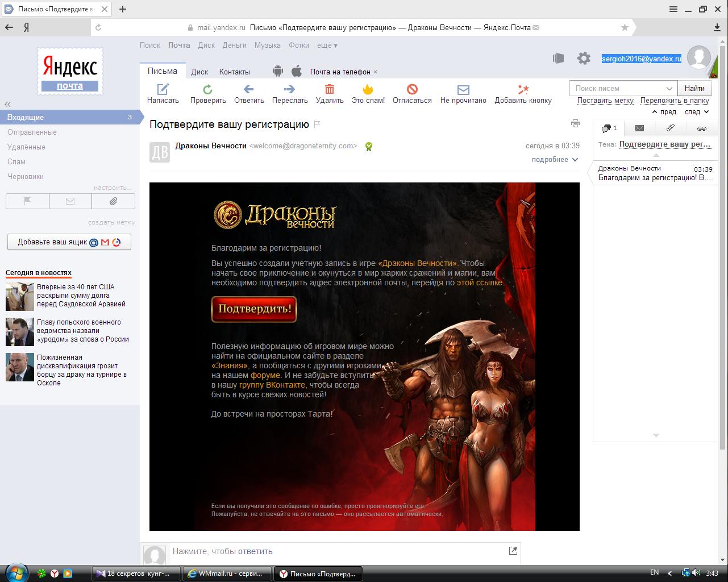728x582 pixels.
Task: Open the Удалённые folder
Action: coord(26,147)
